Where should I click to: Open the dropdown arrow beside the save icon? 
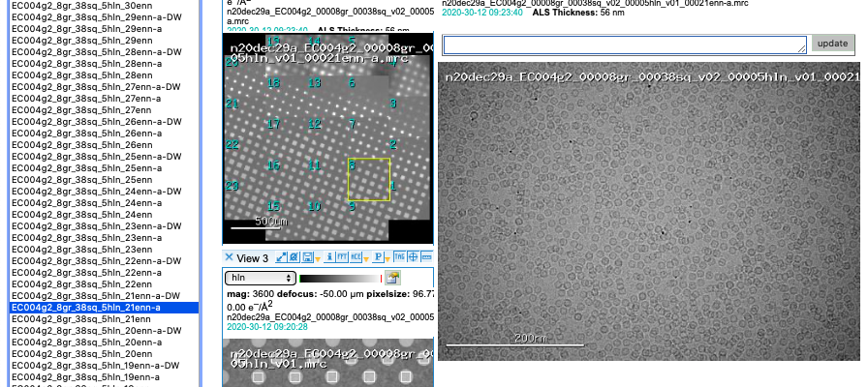318,259
